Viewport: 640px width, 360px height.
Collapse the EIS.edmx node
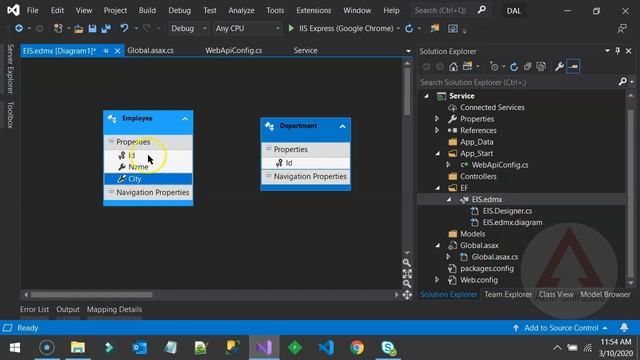click(x=449, y=200)
